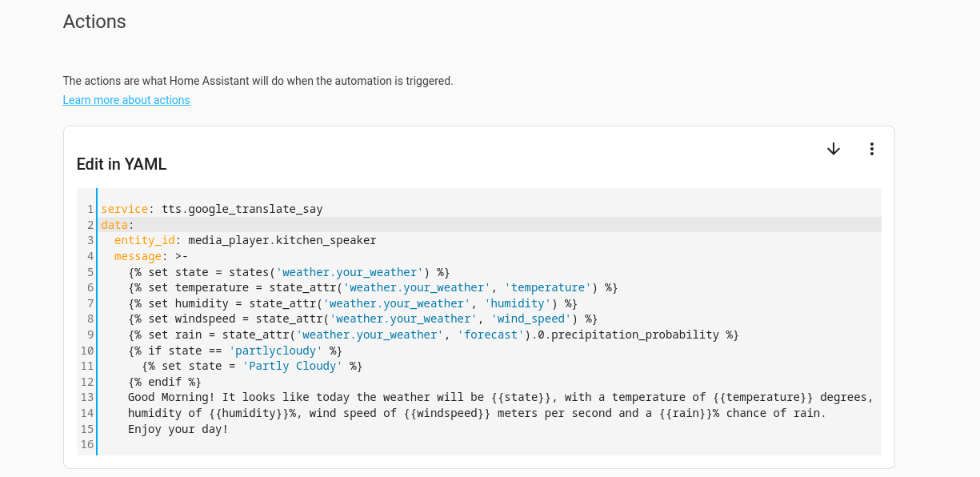Screen dimensions: 980x477
Task: Open the "Learn more about actions" link
Action: pyautogui.click(x=126, y=100)
